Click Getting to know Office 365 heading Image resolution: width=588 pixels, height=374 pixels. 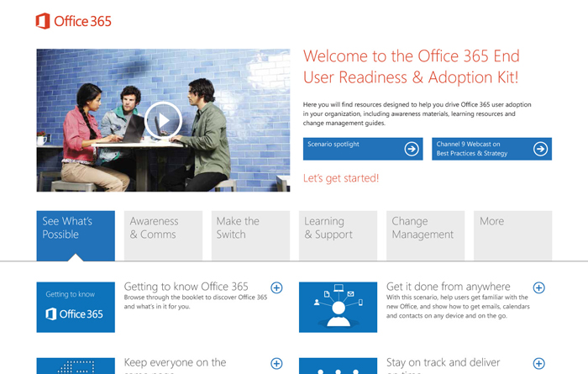click(186, 287)
